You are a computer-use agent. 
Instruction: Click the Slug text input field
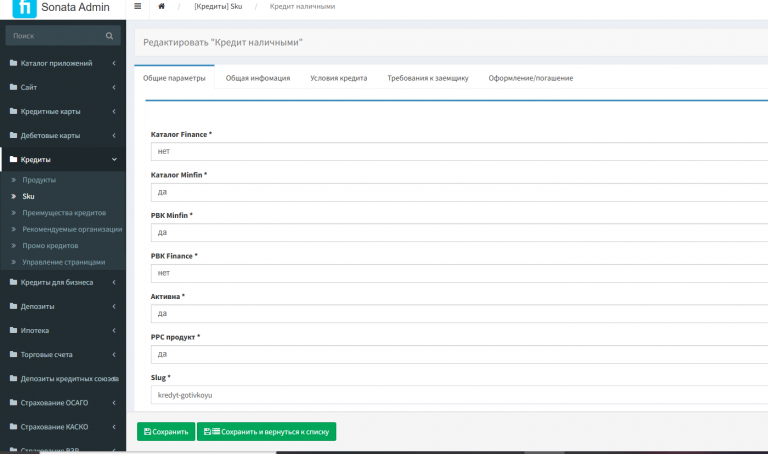coord(459,395)
